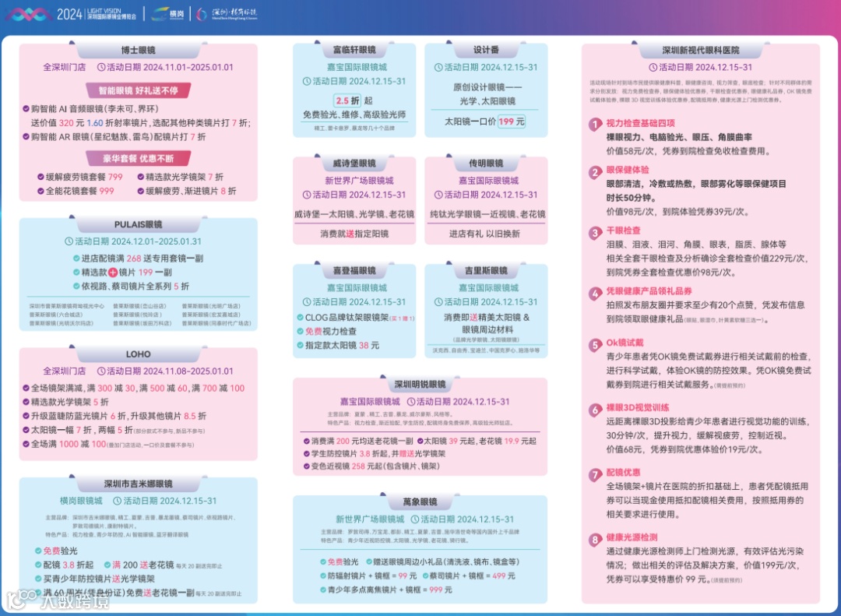Viewport: 841px width, 616px height.
Task: Click the clock icon before 2024.11.08-2025.01.01 date
Action: (100, 371)
